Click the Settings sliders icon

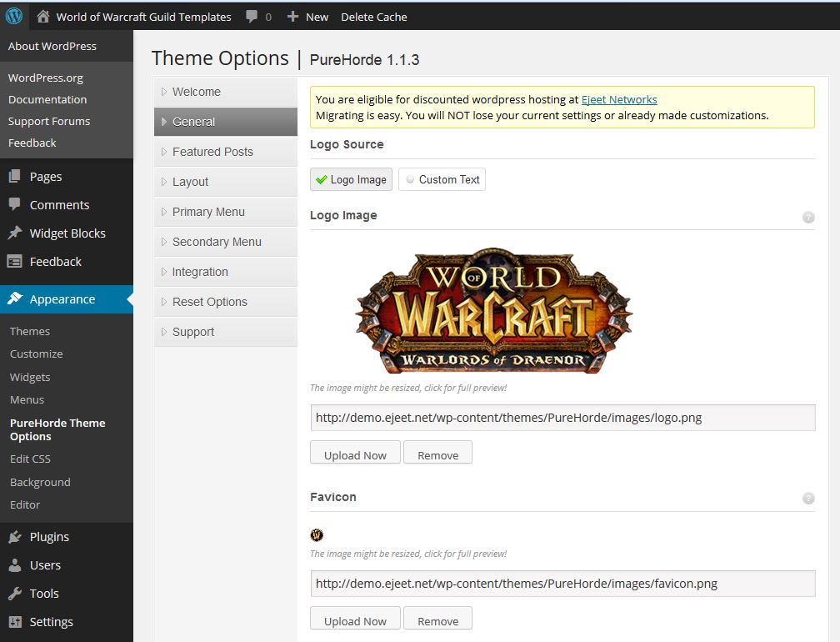[x=15, y=622]
